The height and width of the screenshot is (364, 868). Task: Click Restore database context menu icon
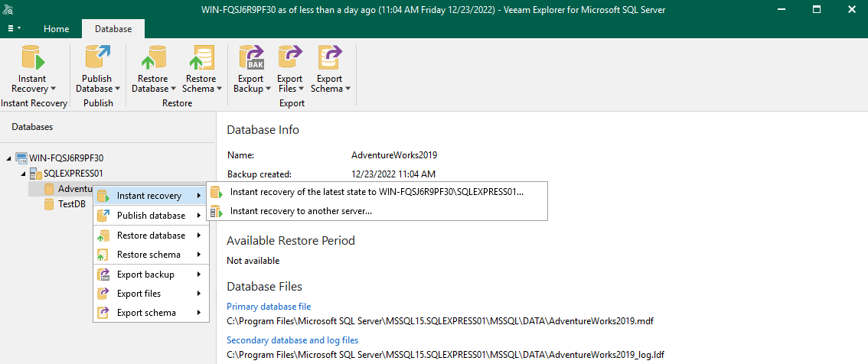click(103, 236)
